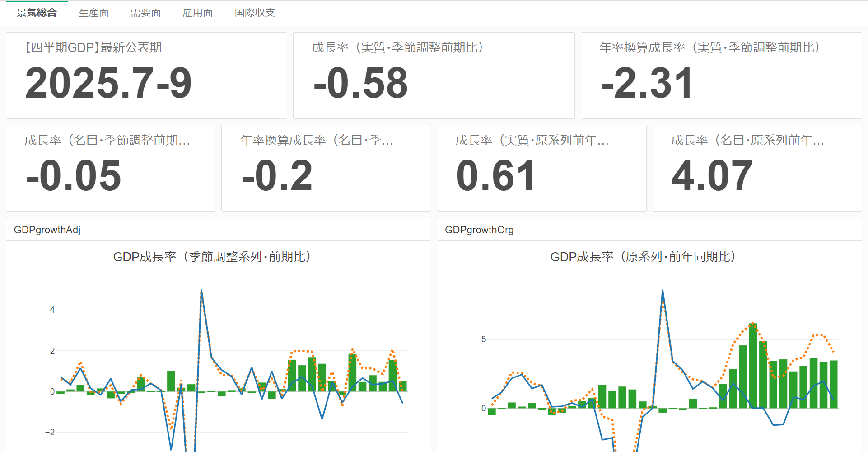Click the GDPgrowthOrg panel header

[479, 230]
